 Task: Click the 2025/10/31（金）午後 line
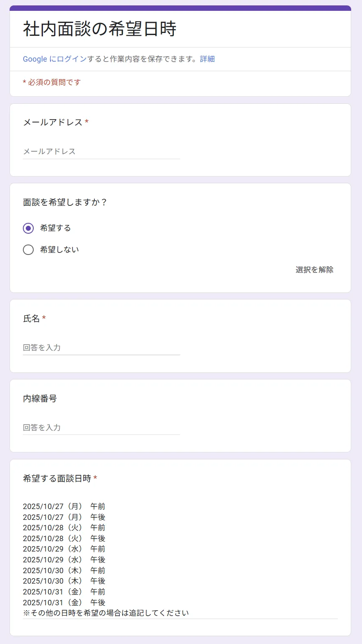(x=64, y=603)
